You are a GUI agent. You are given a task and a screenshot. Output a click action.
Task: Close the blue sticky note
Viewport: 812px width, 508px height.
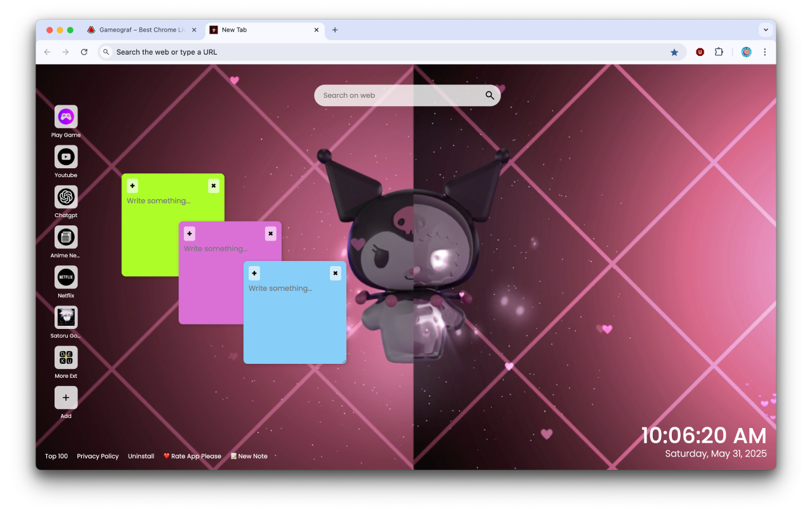[336, 274]
